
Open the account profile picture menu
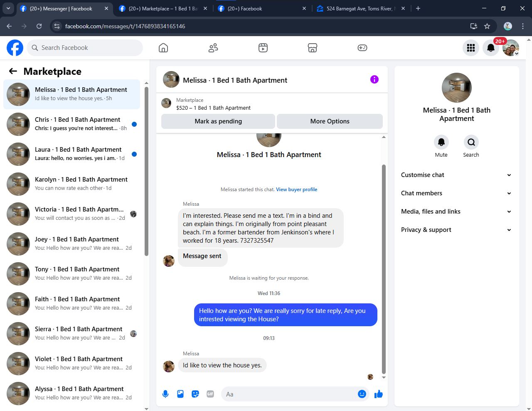[511, 48]
